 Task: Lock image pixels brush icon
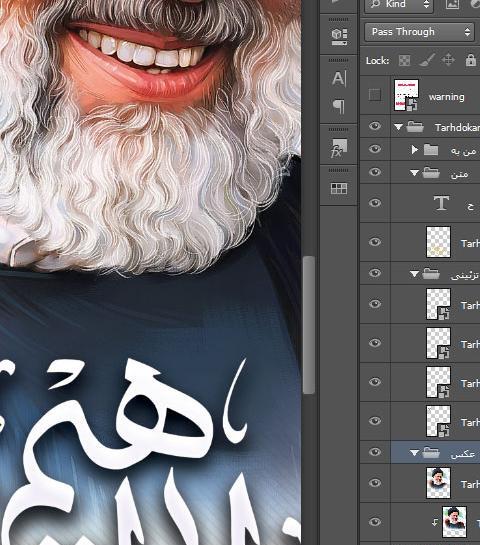(x=426, y=60)
